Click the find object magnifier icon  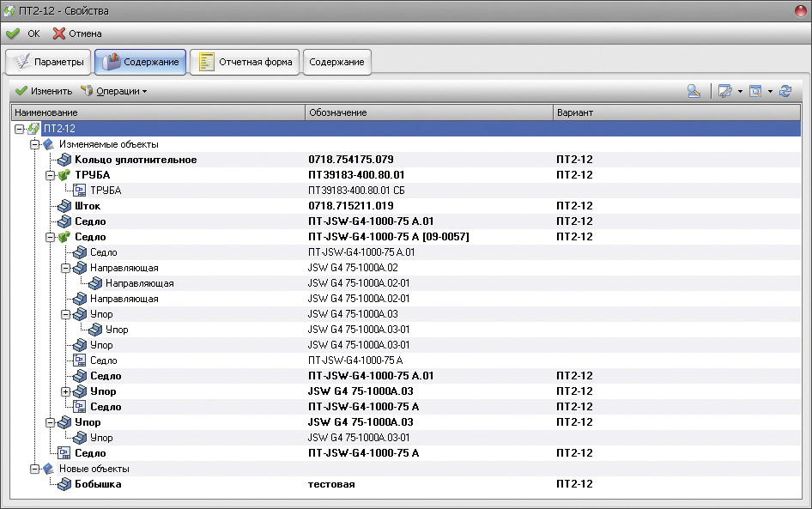coord(694,91)
